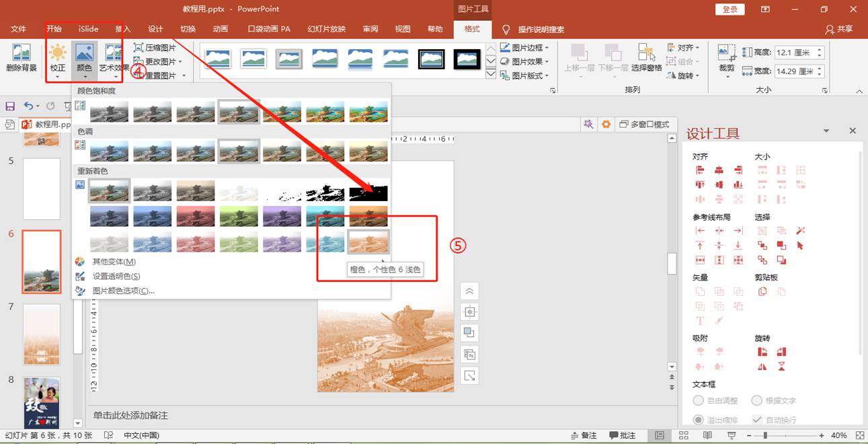The height and width of the screenshot is (444, 868).
Task: Pick the orange Accent 6 light recolor swatch
Action: [368, 242]
